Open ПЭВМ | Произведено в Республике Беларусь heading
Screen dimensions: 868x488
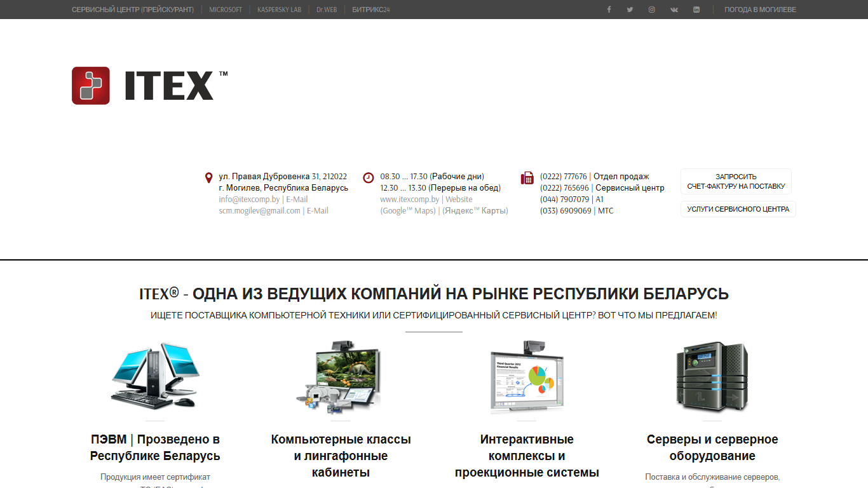coord(155,447)
